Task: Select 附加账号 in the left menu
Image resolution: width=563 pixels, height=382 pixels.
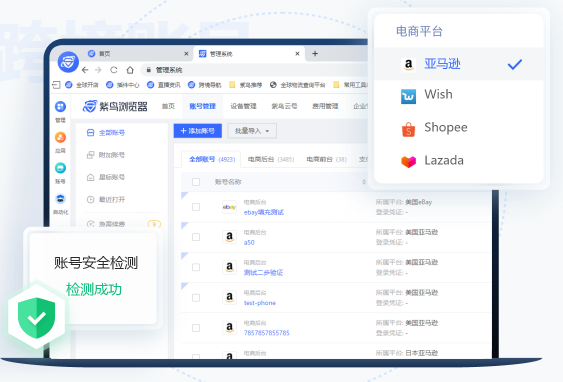Action: point(106,155)
